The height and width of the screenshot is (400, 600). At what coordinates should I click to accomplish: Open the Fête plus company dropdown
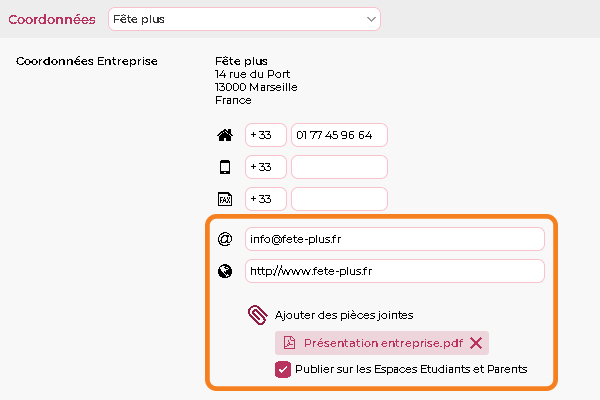coord(244,19)
